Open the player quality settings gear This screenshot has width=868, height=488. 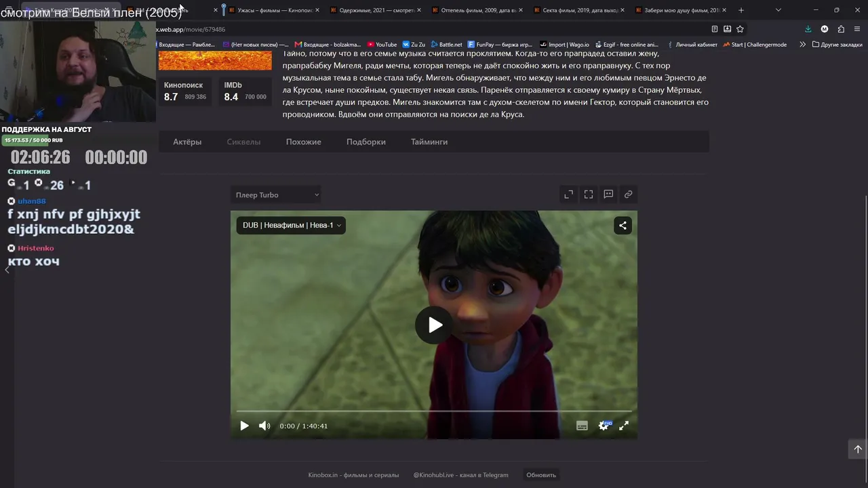[x=604, y=426]
